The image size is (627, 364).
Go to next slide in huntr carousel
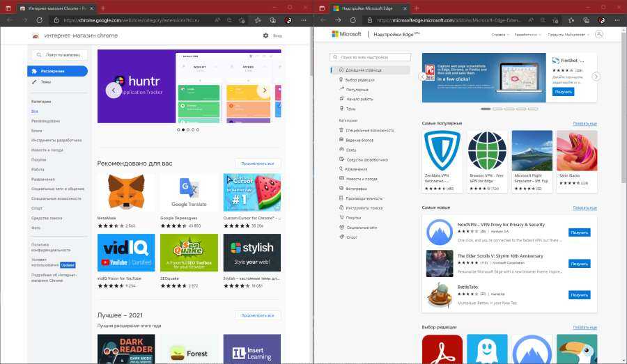(x=264, y=90)
